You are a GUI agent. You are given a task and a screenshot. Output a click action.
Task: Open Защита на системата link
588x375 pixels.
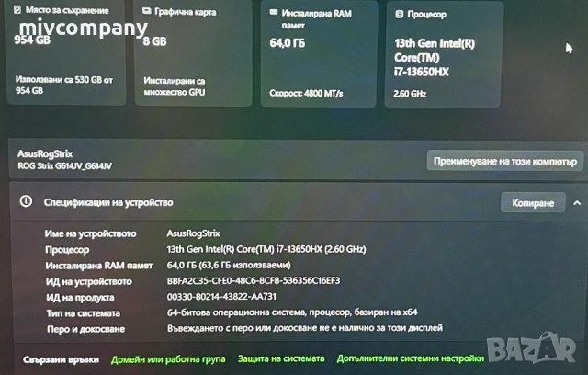(281, 358)
